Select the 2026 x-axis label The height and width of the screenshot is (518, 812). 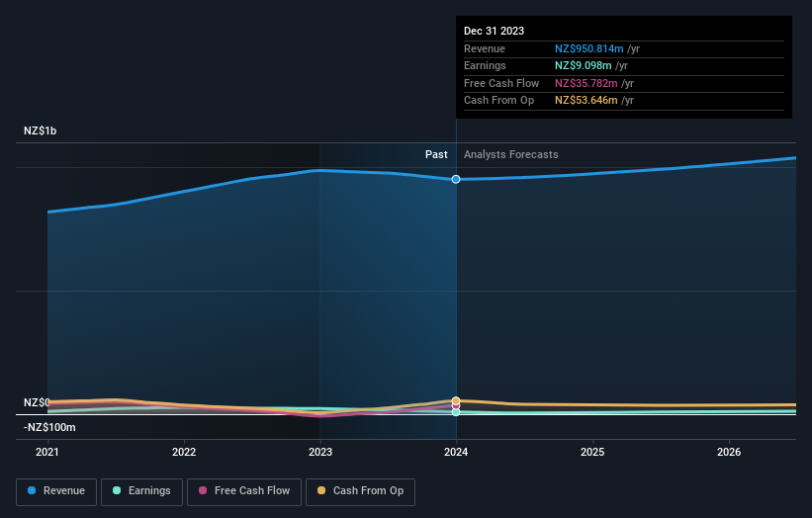(729, 452)
